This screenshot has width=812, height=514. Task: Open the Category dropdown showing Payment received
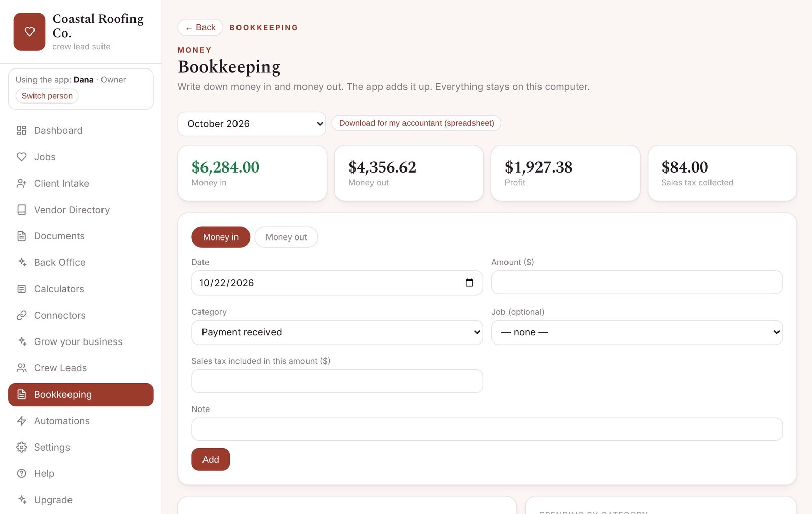[x=337, y=332]
